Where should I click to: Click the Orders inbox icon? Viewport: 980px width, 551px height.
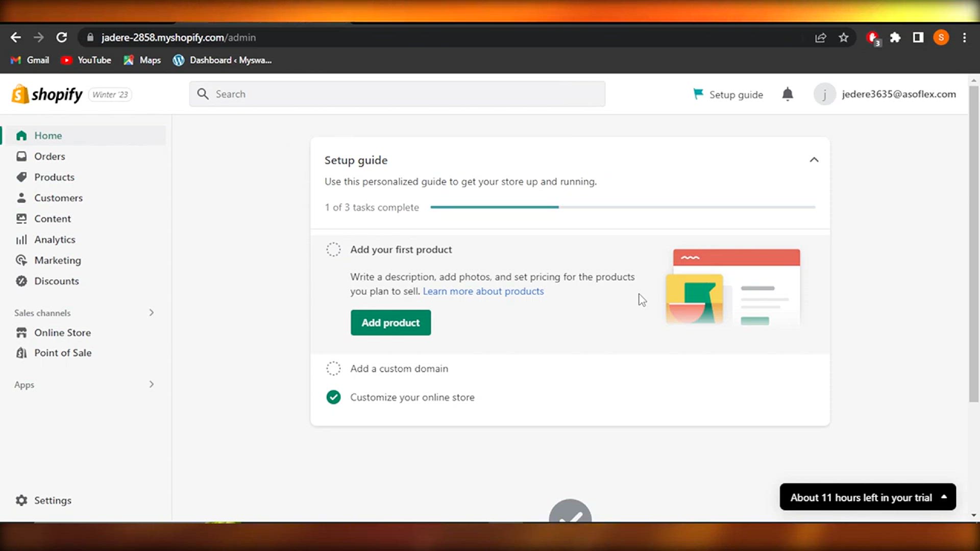21,156
